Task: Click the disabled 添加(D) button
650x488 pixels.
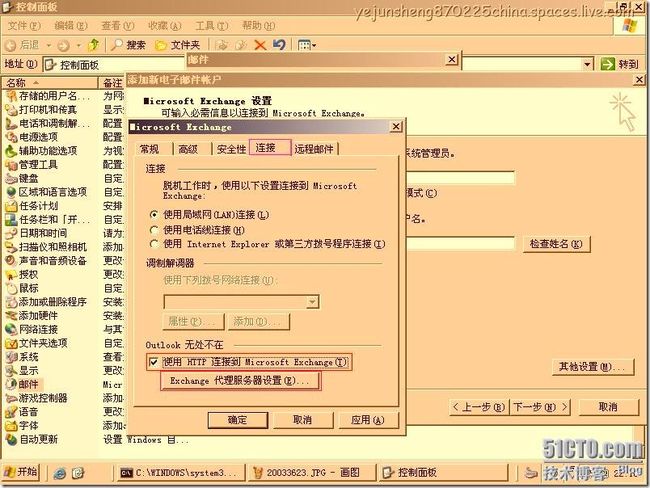Action: [258, 321]
